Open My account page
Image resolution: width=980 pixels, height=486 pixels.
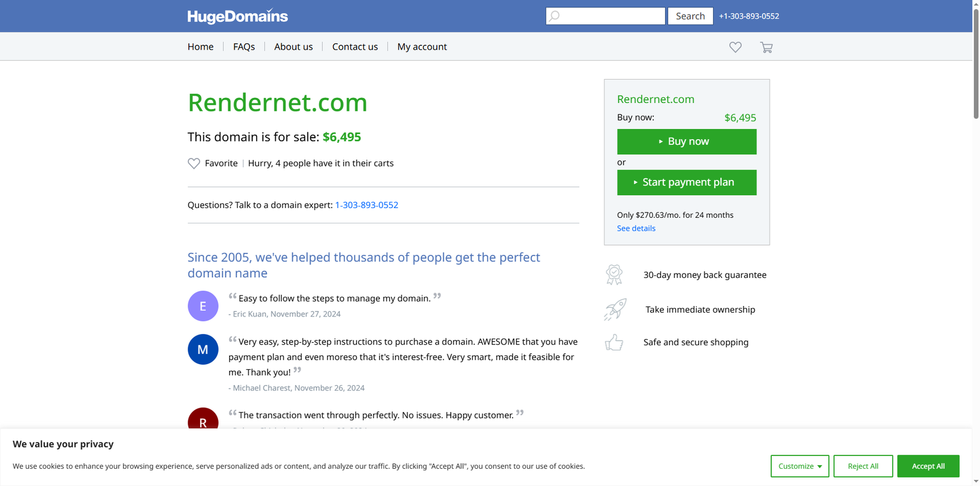click(422, 47)
